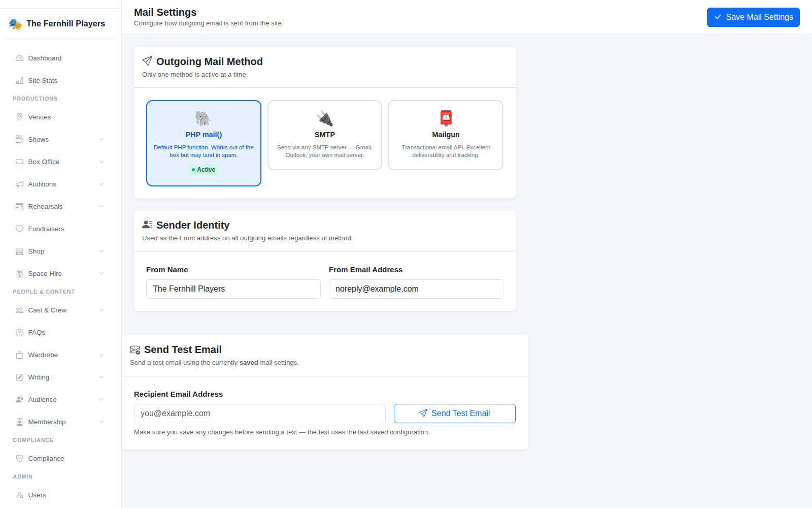This screenshot has height=508, width=812.
Task: Select the SMTP mail method card
Action: click(x=325, y=135)
